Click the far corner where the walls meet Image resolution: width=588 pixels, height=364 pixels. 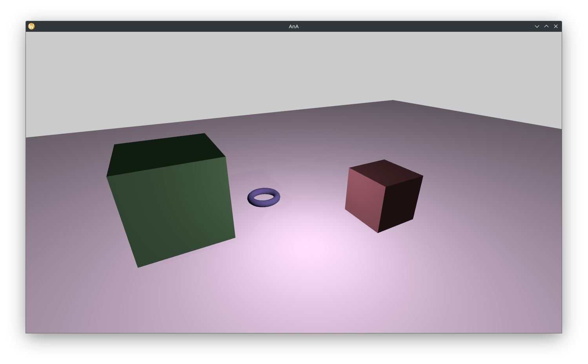pyautogui.click(x=392, y=100)
